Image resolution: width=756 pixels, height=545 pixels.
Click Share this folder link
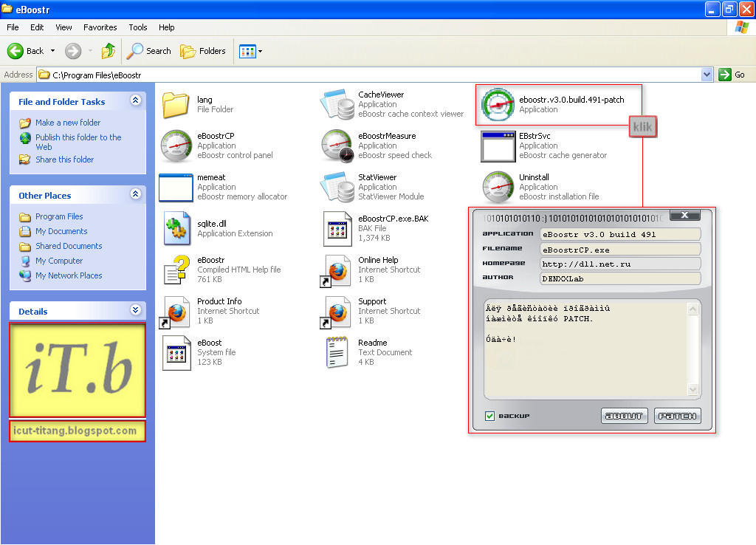tap(65, 160)
